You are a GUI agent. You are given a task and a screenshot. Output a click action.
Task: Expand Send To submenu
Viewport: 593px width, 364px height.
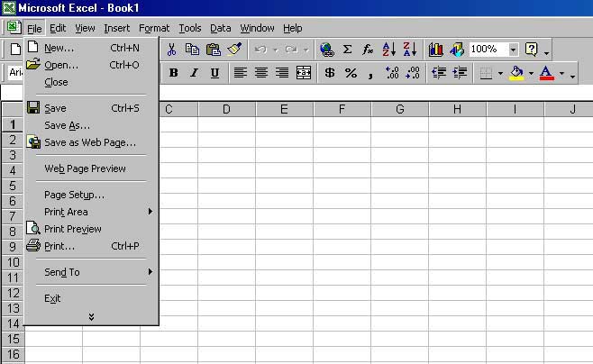pyautogui.click(x=151, y=272)
